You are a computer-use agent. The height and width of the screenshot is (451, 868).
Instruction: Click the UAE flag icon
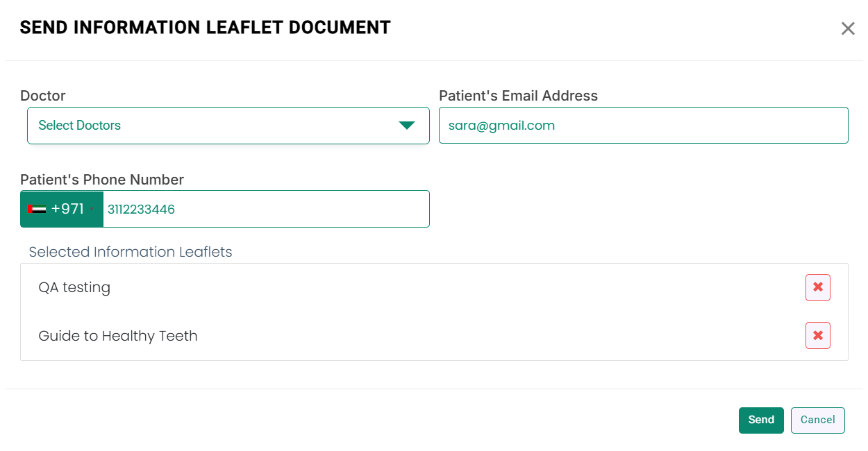click(x=37, y=209)
